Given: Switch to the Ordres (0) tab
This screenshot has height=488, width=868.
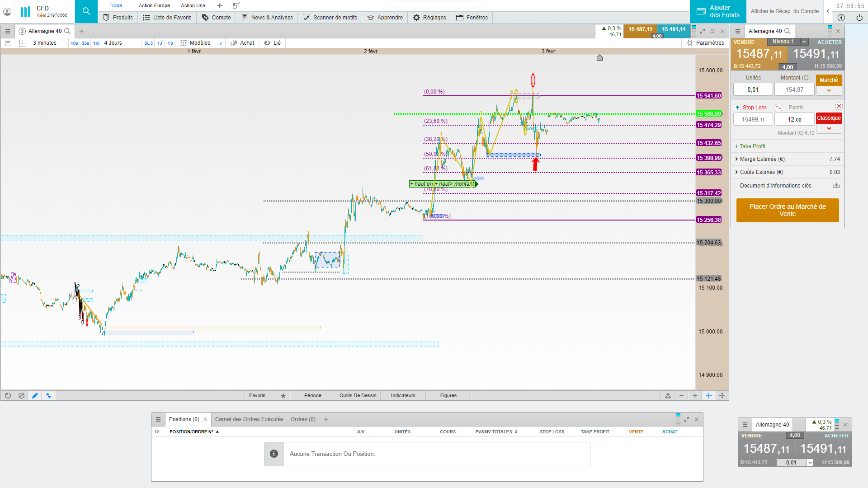Looking at the screenshot, I should point(303,419).
